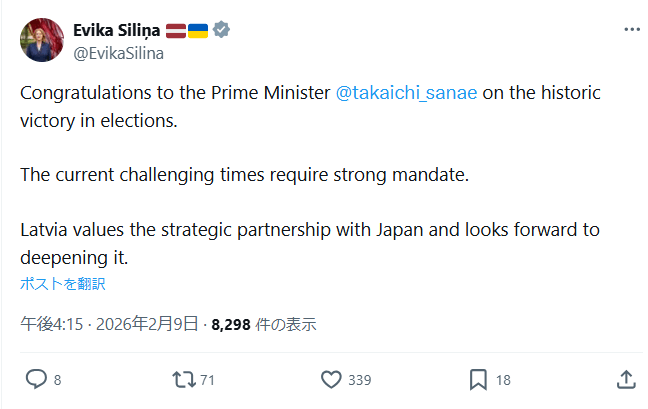The width and height of the screenshot is (648, 409).
Task: Open the @EvikaSilina handle link
Action: [117, 51]
